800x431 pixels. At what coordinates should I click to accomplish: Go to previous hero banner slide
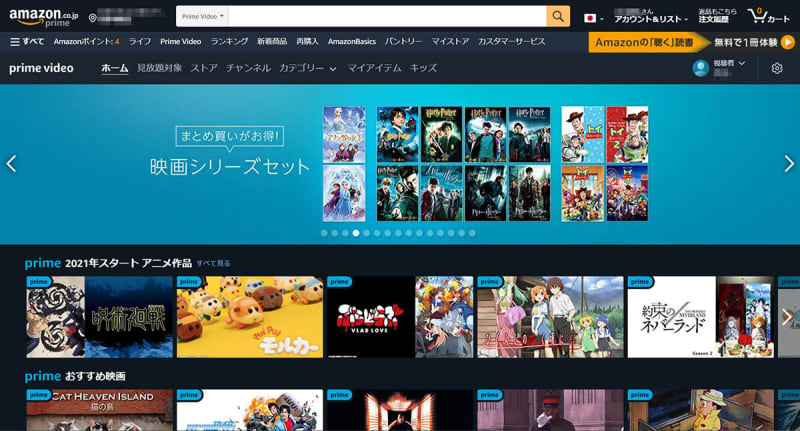11,164
